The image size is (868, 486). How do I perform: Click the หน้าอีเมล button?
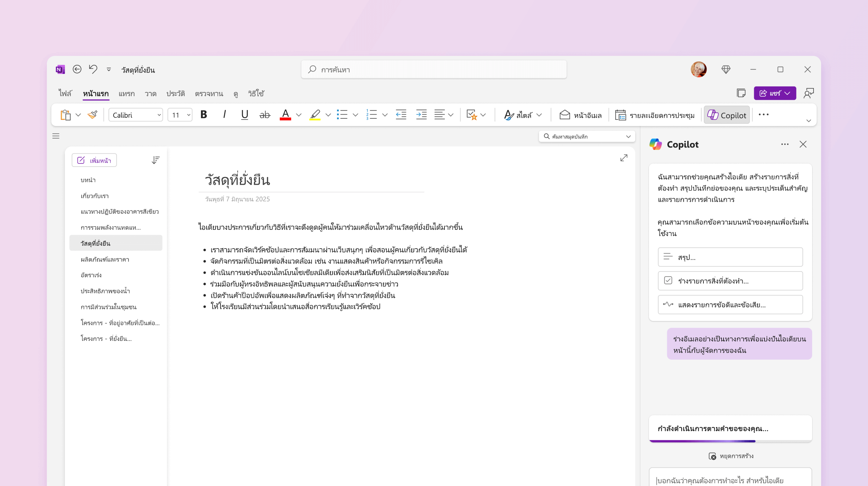tap(580, 115)
